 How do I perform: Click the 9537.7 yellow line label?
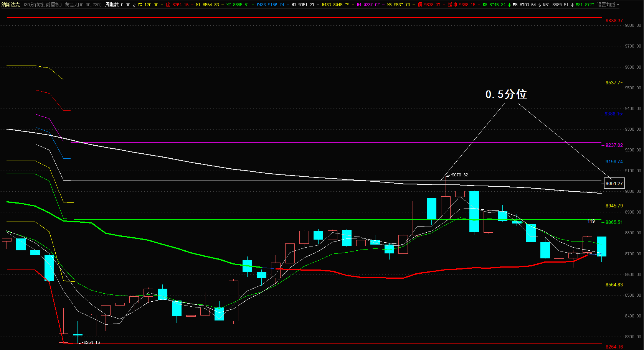614,83
